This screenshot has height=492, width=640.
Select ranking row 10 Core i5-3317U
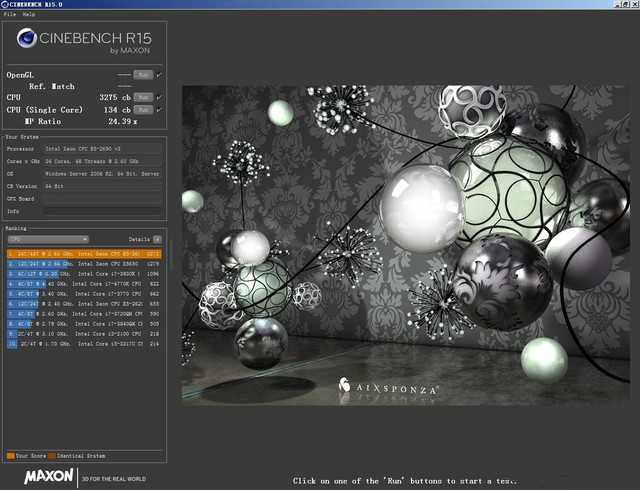coord(84,344)
